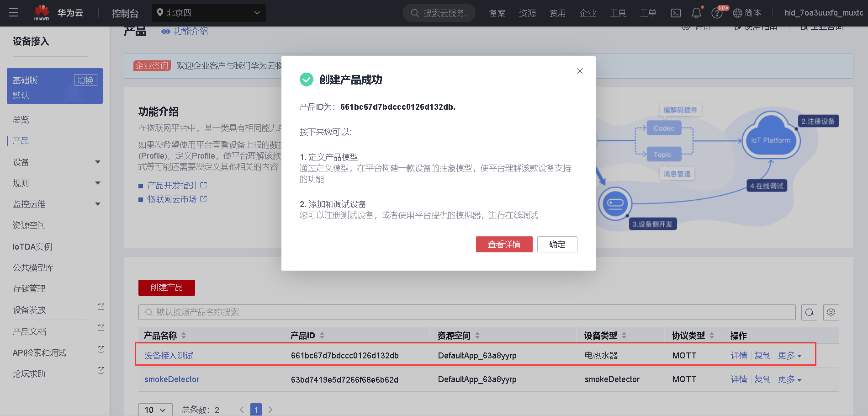View 详情 for smokeDetector

click(739, 379)
